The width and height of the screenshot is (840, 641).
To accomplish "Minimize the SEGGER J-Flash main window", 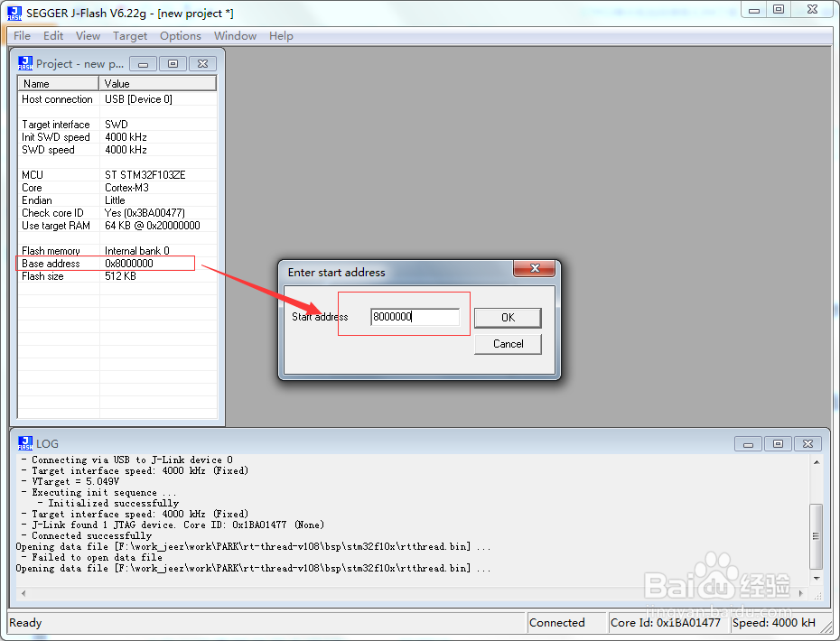I will pos(754,10).
